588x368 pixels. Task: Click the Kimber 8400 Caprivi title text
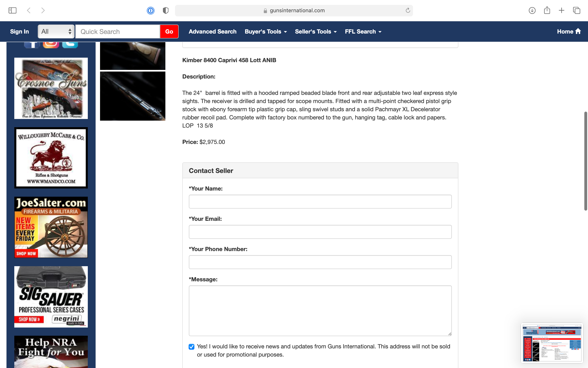point(229,60)
